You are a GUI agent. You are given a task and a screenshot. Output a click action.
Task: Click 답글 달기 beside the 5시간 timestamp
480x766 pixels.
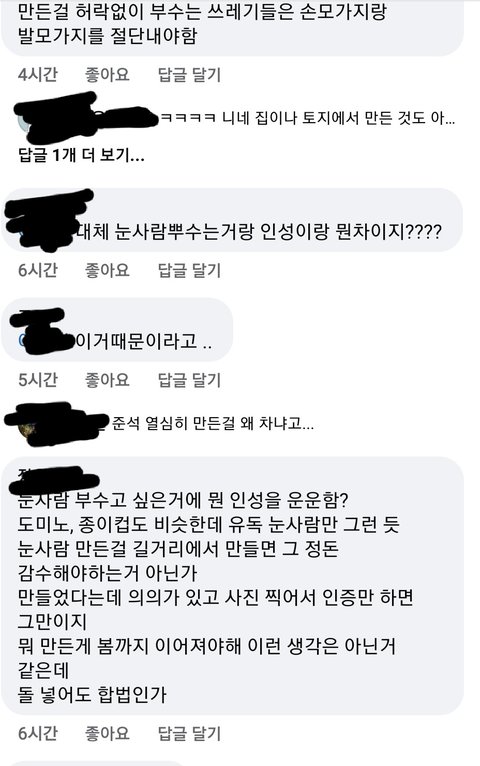[x=189, y=380]
